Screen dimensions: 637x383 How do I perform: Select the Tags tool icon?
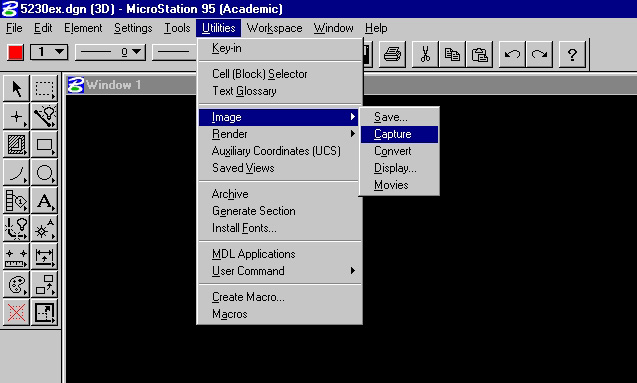16,200
